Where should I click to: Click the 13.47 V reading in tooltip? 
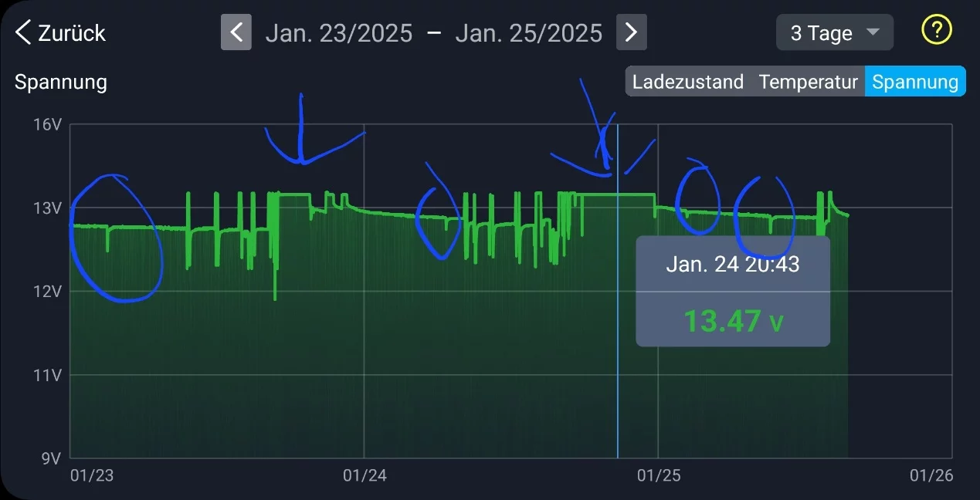pyautogui.click(x=732, y=321)
